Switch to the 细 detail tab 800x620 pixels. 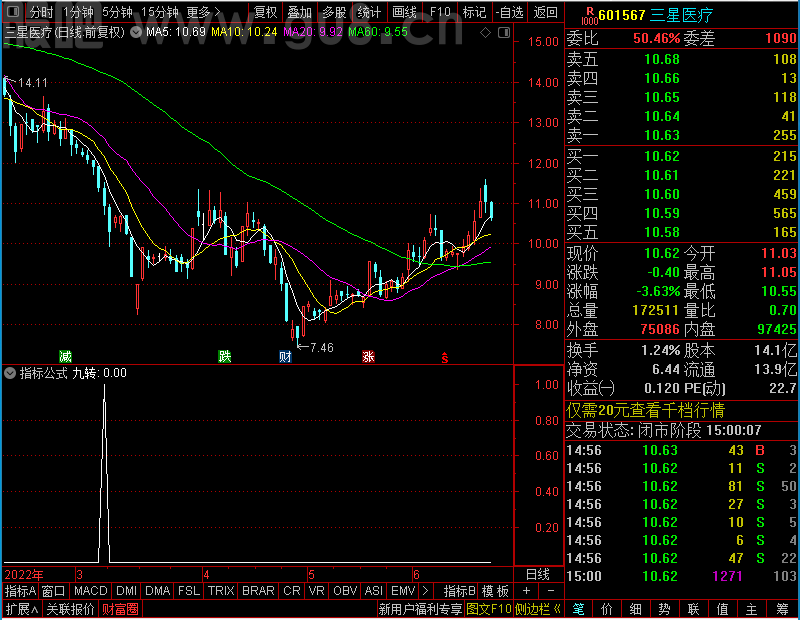635,609
